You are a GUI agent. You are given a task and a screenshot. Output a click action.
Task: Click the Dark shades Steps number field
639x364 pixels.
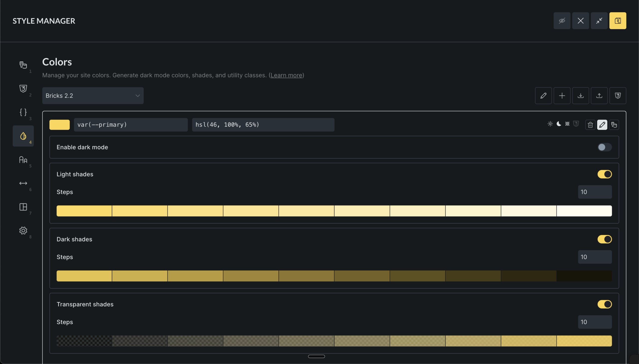pyautogui.click(x=595, y=257)
